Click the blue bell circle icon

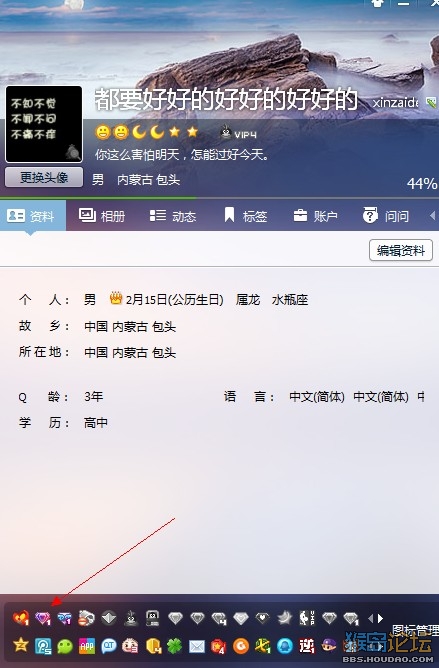[285, 646]
